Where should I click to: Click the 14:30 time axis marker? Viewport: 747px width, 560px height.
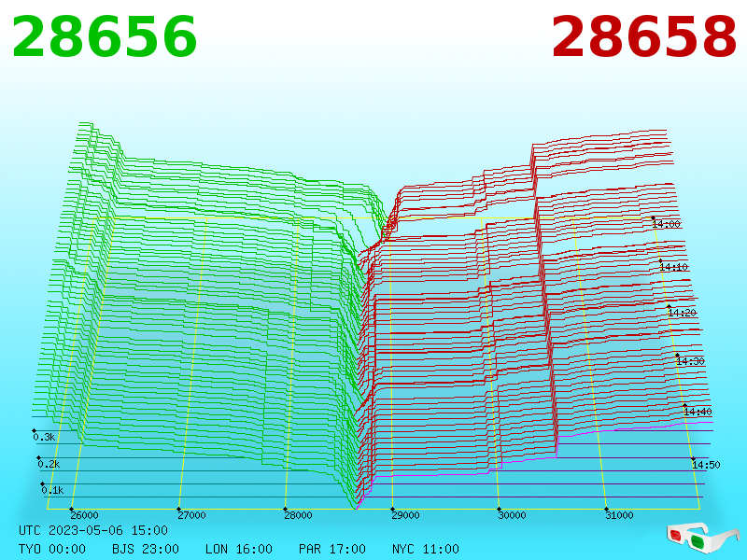(x=690, y=361)
